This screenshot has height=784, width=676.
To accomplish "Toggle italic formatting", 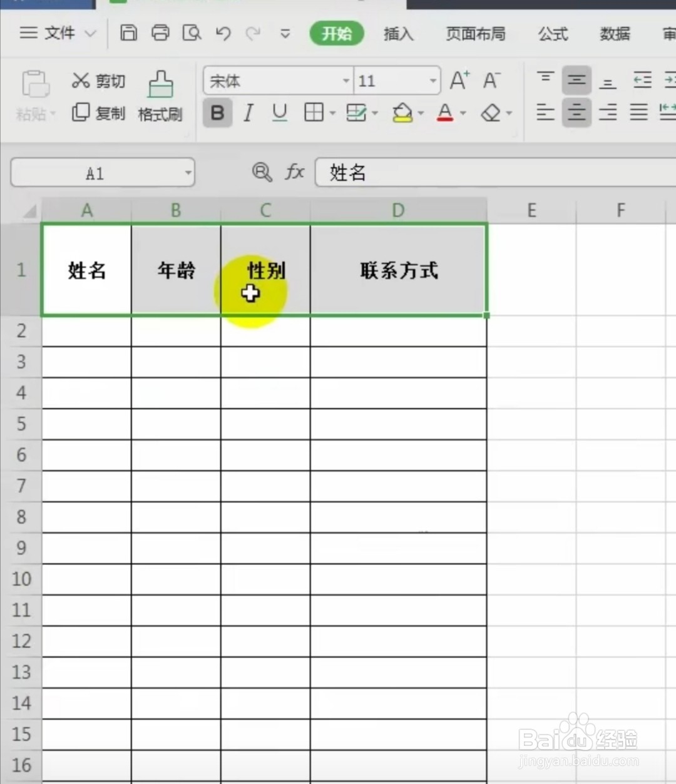I will point(248,113).
